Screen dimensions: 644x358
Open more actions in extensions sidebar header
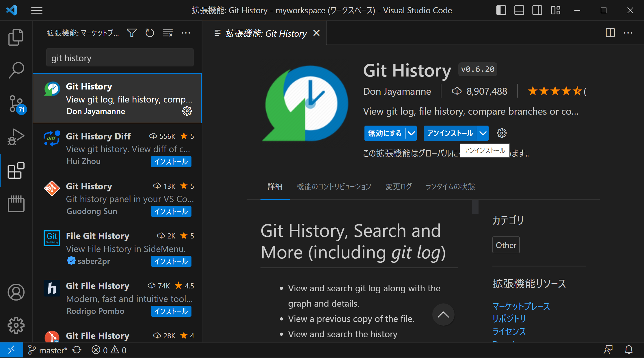point(186,33)
